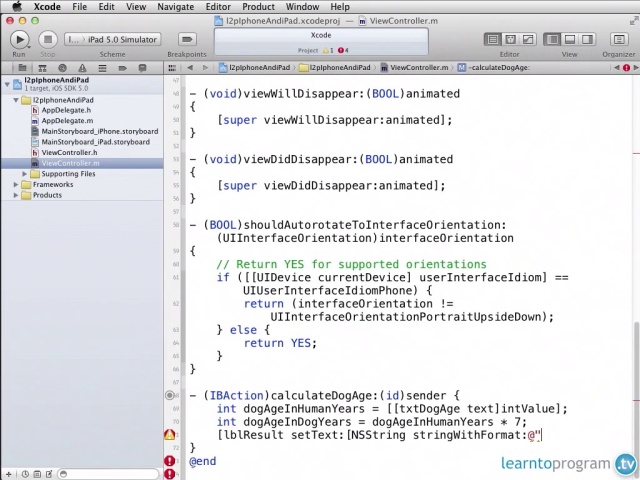Screen dimensions: 640x480
Task: Click the Run button
Action: pos(19,40)
